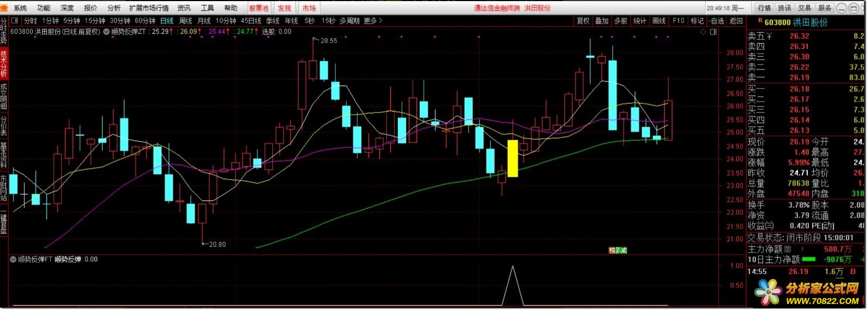Select the 年线 period
Screen dimensions: 868x310
[x=291, y=21]
